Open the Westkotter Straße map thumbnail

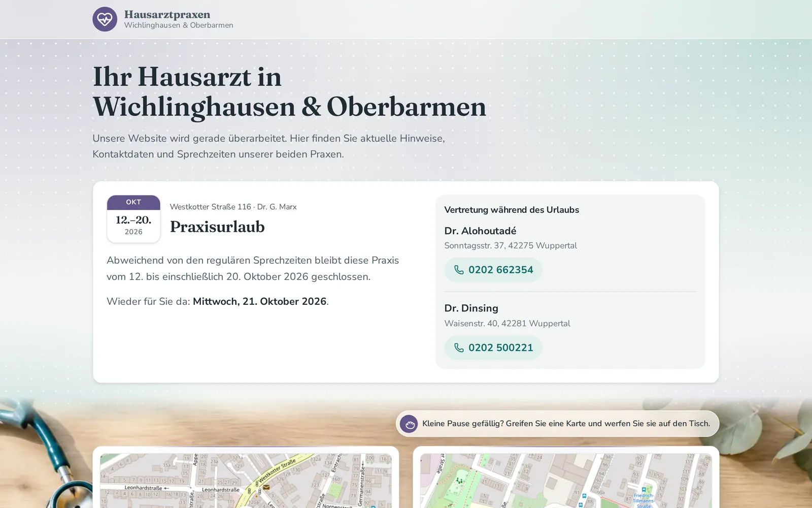[x=246, y=481]
